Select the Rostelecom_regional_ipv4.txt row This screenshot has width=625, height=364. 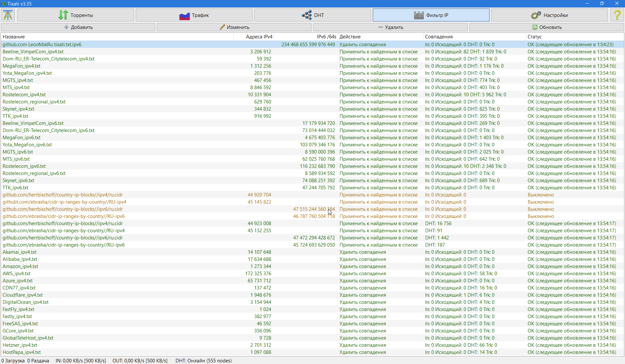tap(312, 102)
